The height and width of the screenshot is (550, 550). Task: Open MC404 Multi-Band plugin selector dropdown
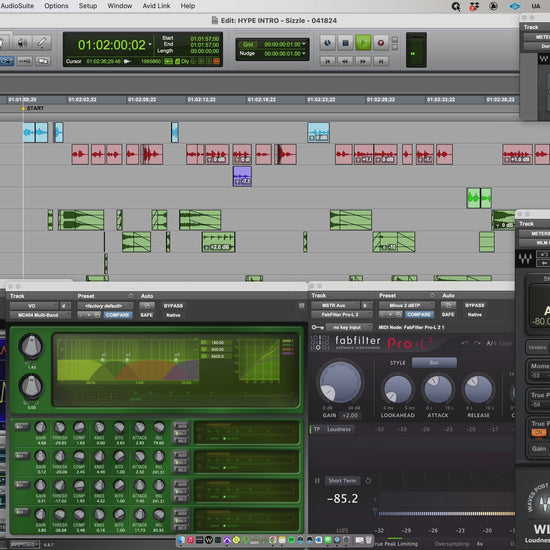pyautogui.click(x=40, y=315)
